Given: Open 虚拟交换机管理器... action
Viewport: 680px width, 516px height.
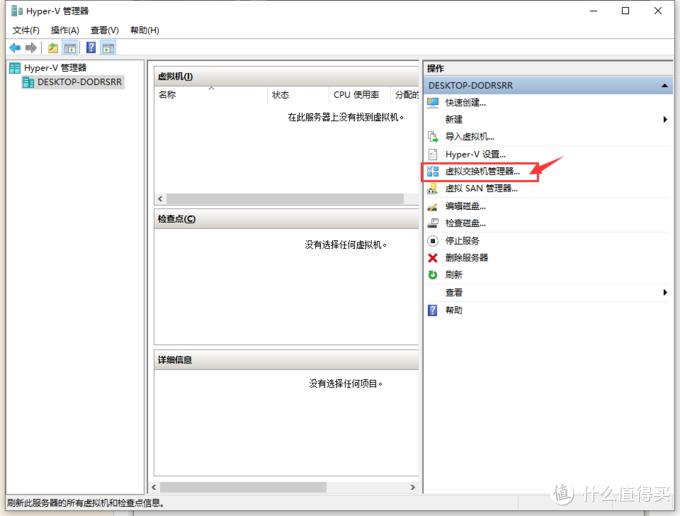Looking at the screenshot, I should tap(482, 171).
